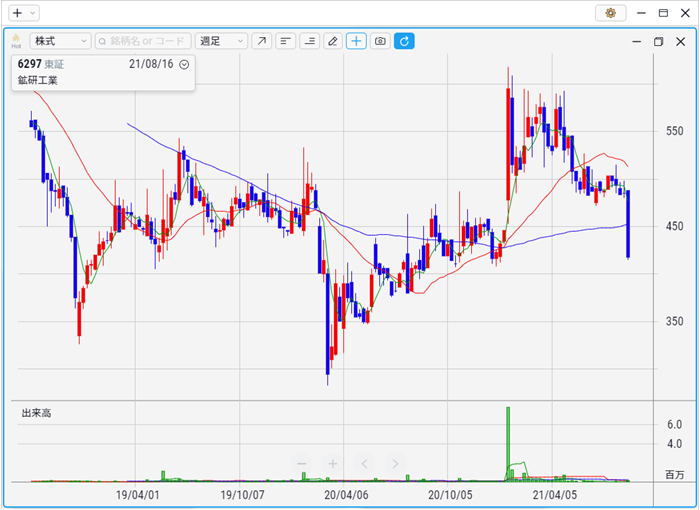Click the 東証 exchange label

click(x=54, y=64)
